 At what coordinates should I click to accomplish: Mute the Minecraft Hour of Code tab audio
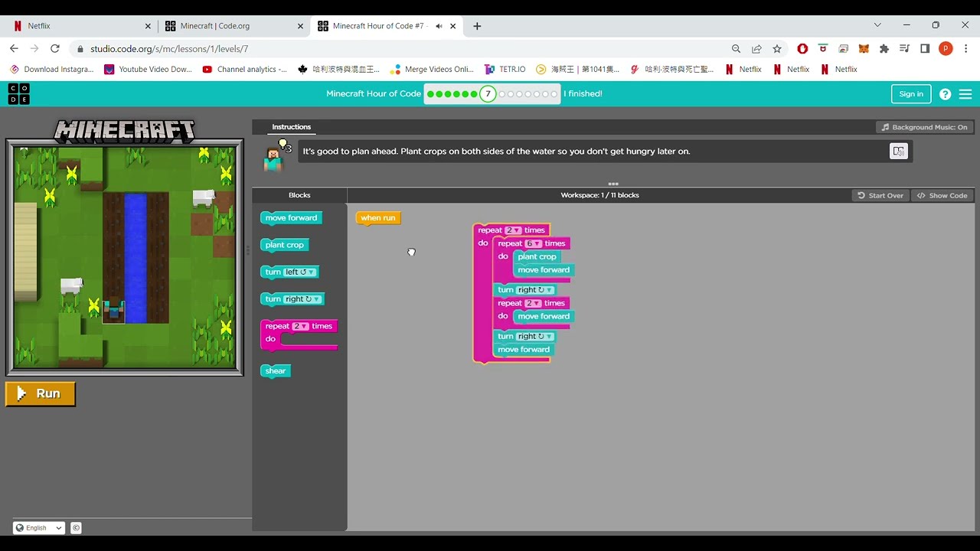point(439,26)
